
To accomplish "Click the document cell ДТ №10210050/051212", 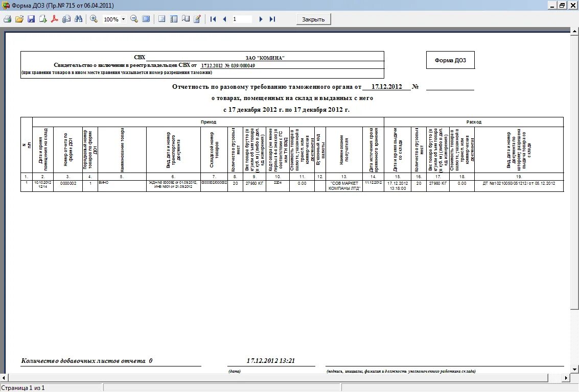I will (519, 185).
